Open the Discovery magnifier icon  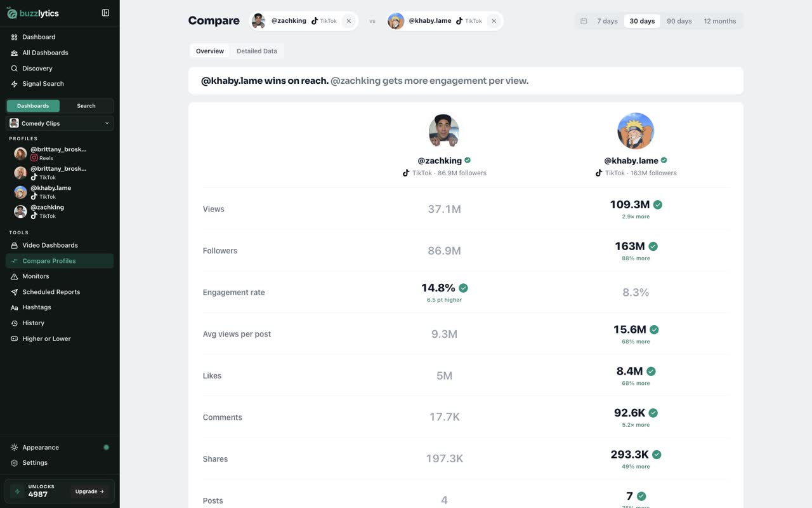(x=14, y=68)
